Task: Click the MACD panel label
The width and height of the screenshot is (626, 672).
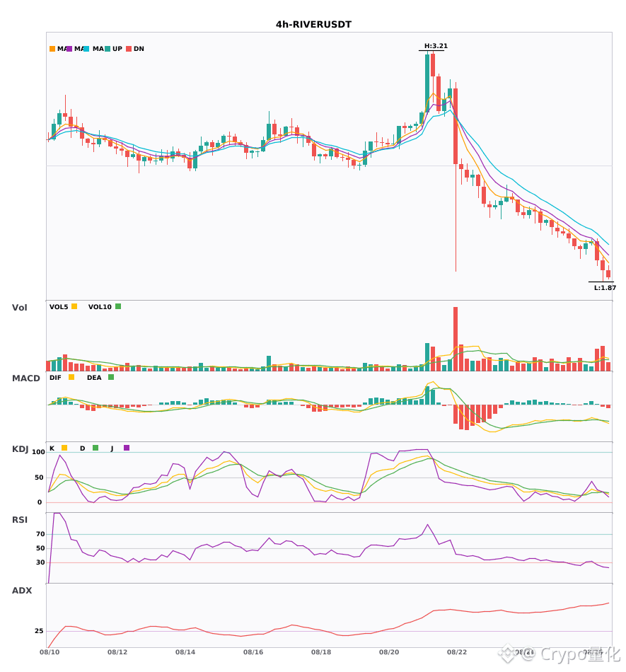Action: 26,378
